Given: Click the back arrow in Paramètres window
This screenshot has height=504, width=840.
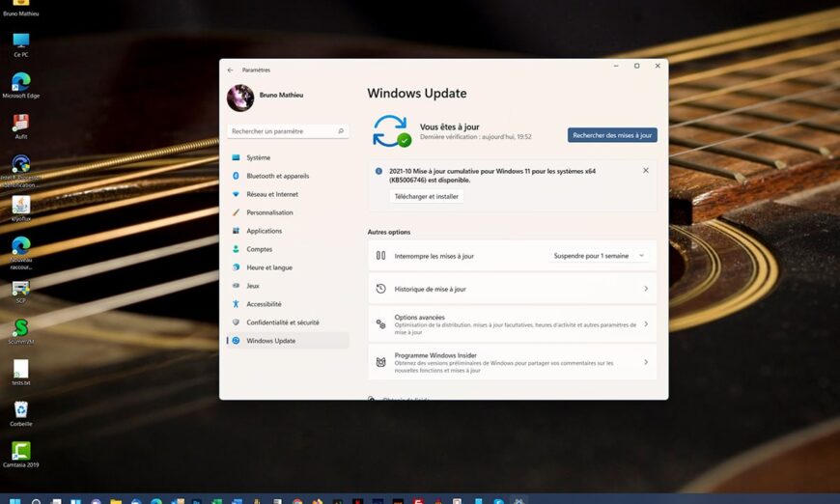Looking at the screenshot, I should click(x=230, y=70).
